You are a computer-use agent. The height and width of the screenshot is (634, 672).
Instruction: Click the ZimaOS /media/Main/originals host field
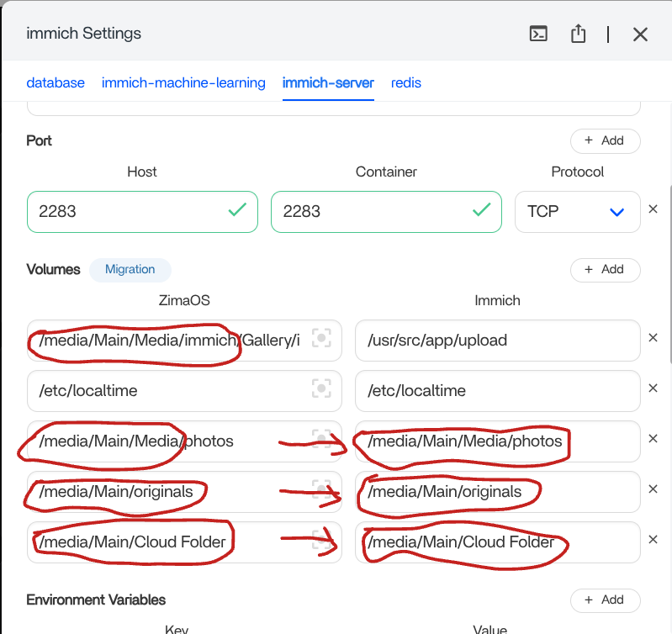click(x=184, y=492)
